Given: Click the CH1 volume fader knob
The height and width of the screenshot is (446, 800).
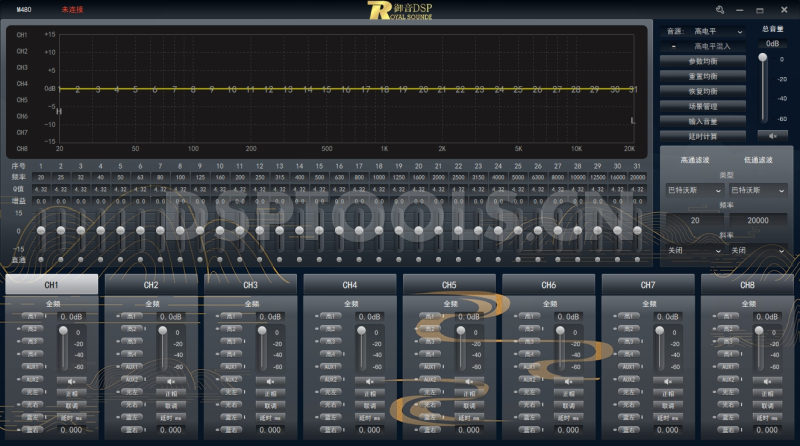Looking at the screenshot, I should pos(63,331).
